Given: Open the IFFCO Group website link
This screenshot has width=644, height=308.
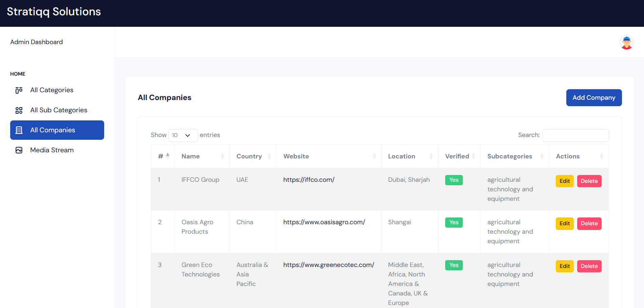Looking at the screenshot, I should tap(309, 179).
